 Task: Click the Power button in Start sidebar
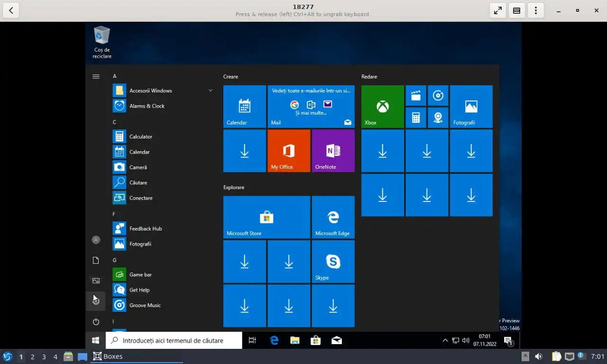tap(96, 322)
